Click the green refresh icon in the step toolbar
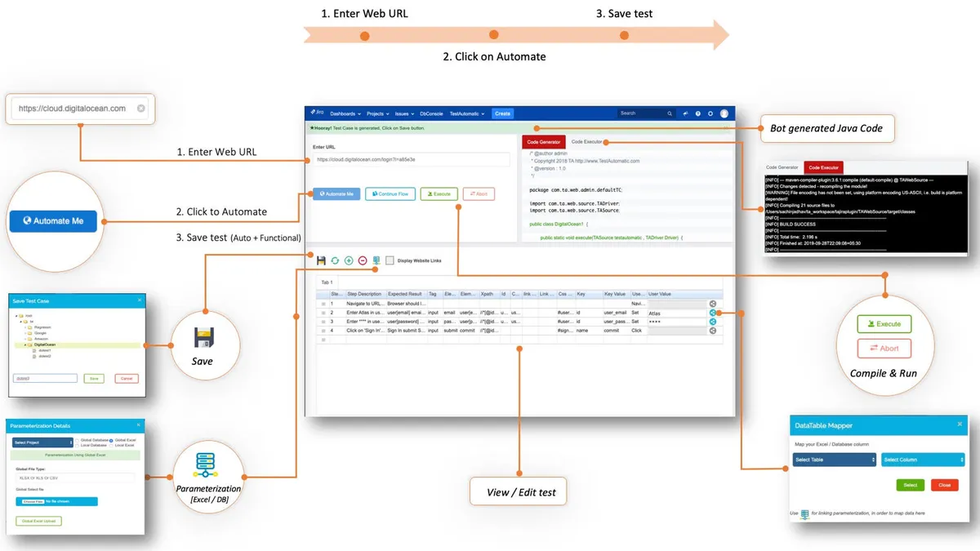This screenshot has height=551, width=980. point(335,260)
